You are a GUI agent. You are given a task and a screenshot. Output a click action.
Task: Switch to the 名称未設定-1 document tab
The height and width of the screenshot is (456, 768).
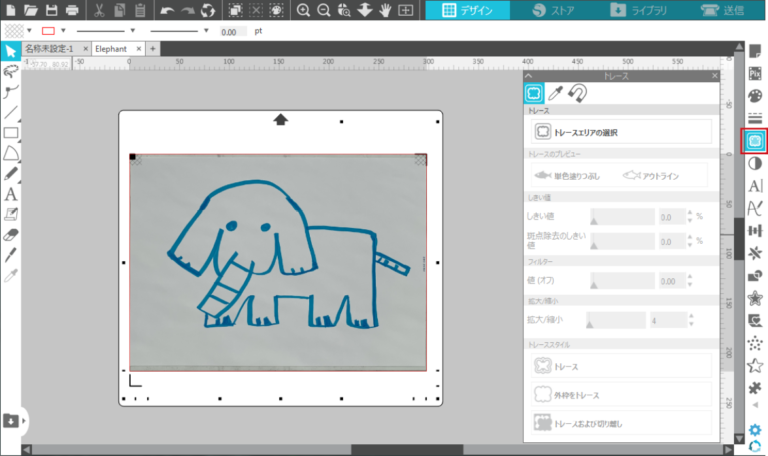(x=49, y=48)
